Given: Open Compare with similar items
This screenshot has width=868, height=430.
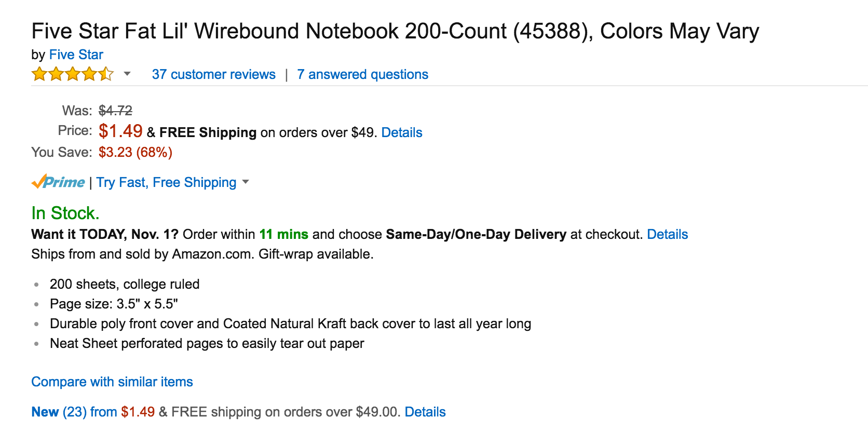Looking at the screenshot, I should click(112, 382).
